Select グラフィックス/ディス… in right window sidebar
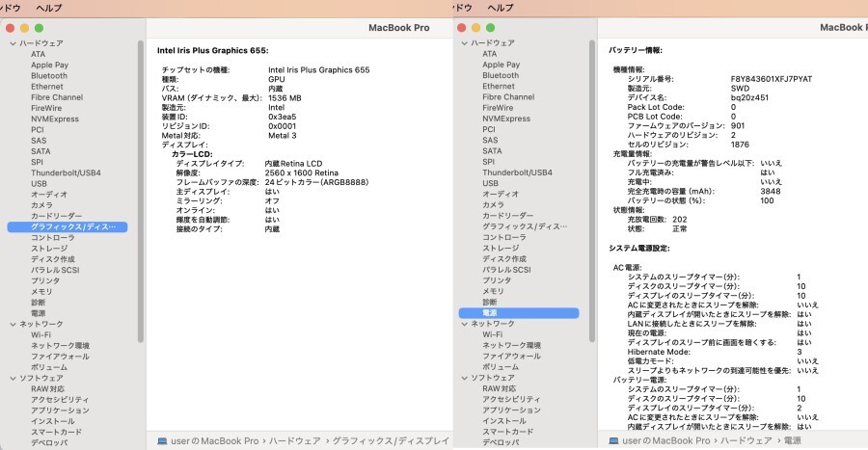 tap(525, 226)
